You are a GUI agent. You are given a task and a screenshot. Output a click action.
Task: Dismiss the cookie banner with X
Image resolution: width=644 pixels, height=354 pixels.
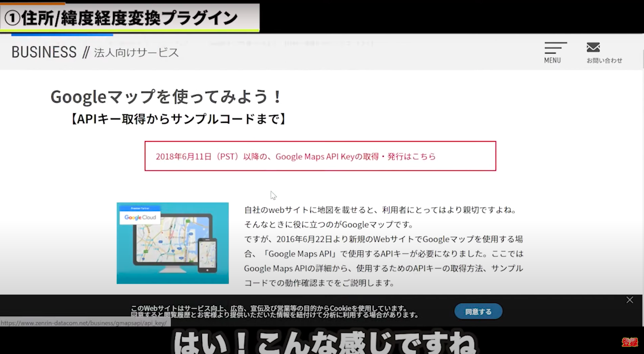(630, 300)
